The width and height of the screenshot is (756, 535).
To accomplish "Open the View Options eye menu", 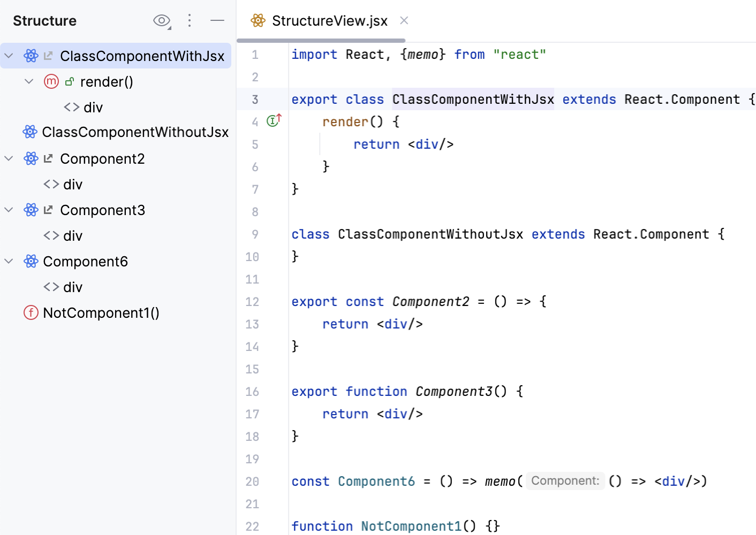I will tap(162, 20).
